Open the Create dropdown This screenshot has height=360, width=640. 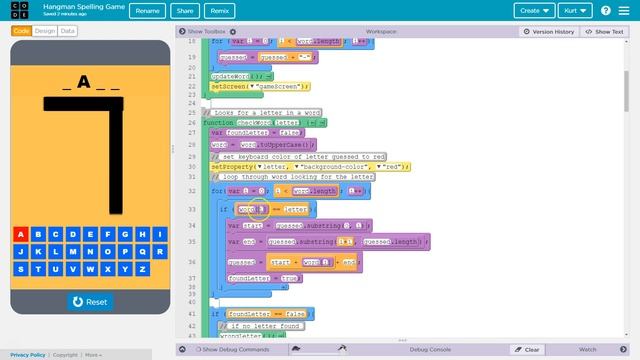tap(534, 11)
